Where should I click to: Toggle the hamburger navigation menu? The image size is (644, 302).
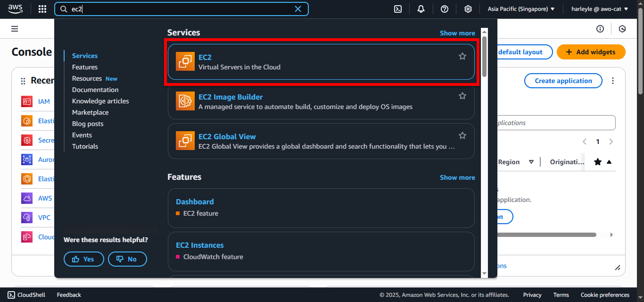point(15,29)
